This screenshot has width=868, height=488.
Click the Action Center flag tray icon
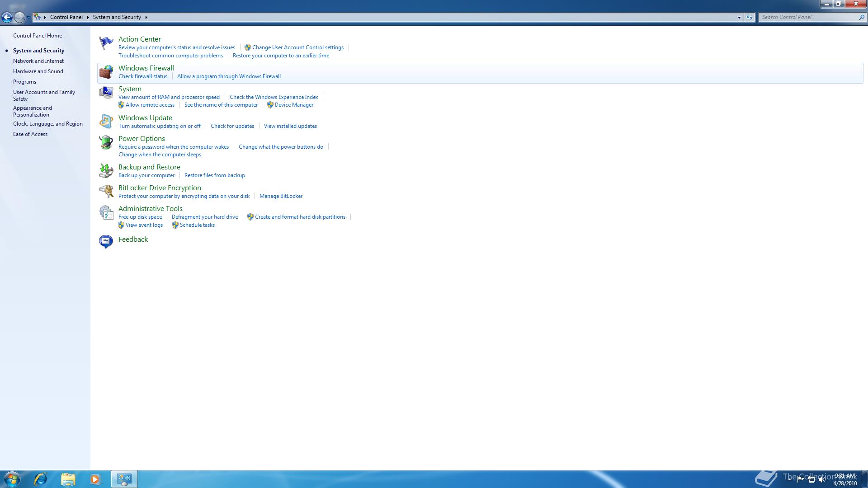[801, 479]
